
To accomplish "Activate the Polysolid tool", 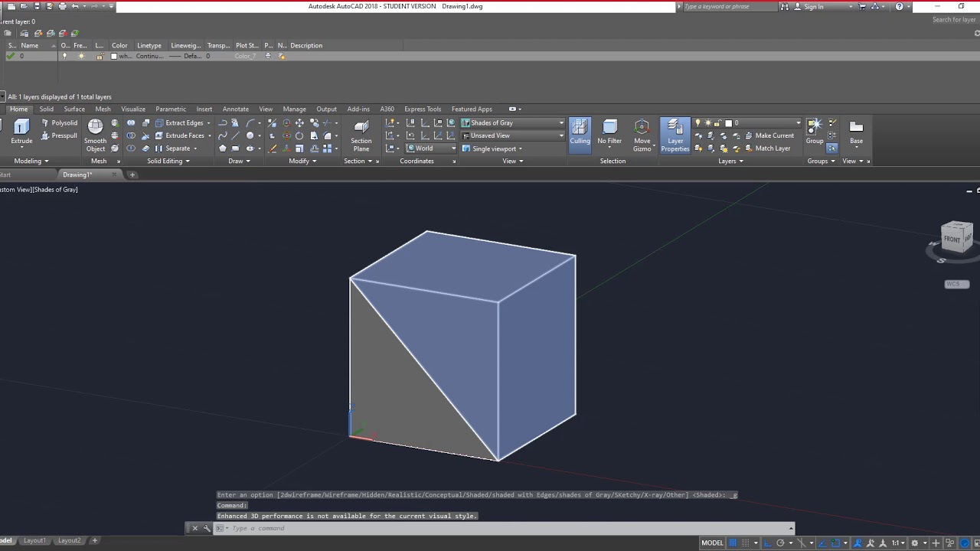I will (x=59, y=122).
